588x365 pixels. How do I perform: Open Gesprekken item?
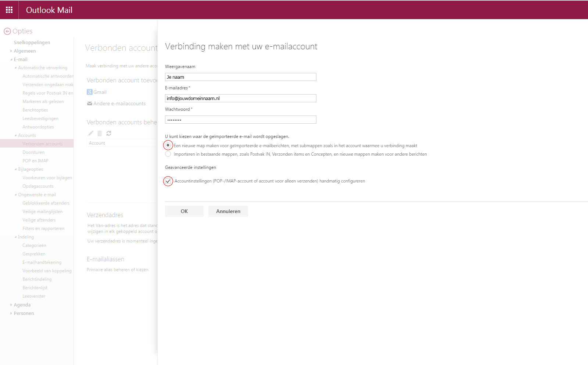pyautogui.click(x=34, y=254)
